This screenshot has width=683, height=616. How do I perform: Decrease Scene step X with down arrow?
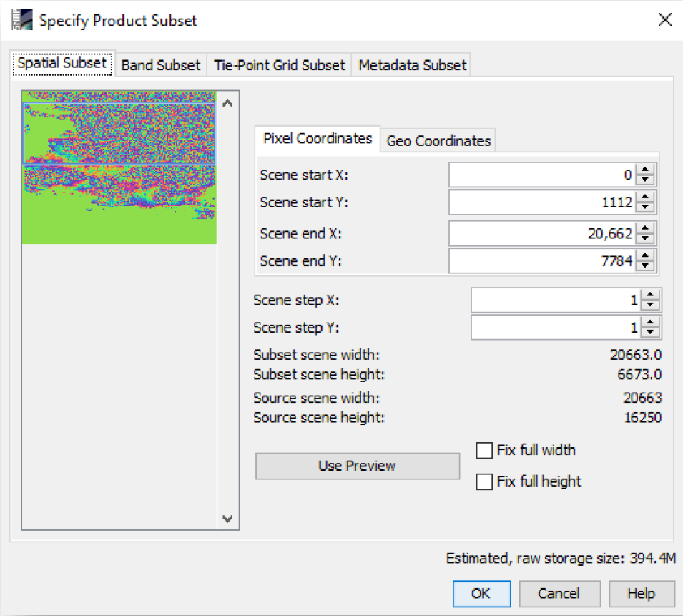(650, 305)
